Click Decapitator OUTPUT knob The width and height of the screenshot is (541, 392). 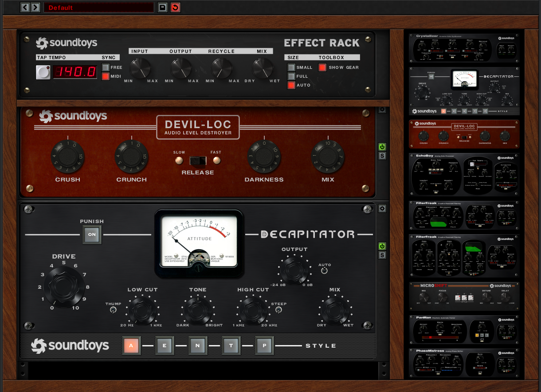coord(294,270)
